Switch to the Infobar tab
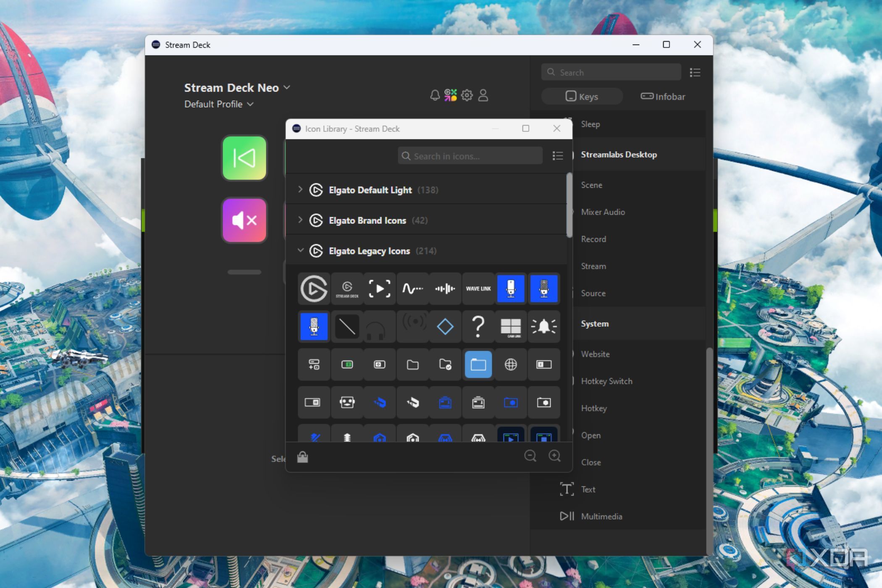Screen dimensions: 882x588 [x=663, y=97]
